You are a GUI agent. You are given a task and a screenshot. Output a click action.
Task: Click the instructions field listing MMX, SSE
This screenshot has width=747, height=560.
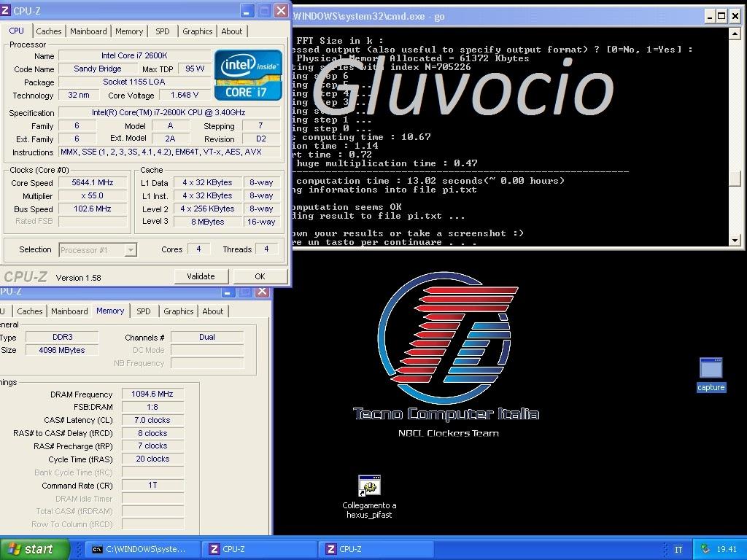coord(169,152)
